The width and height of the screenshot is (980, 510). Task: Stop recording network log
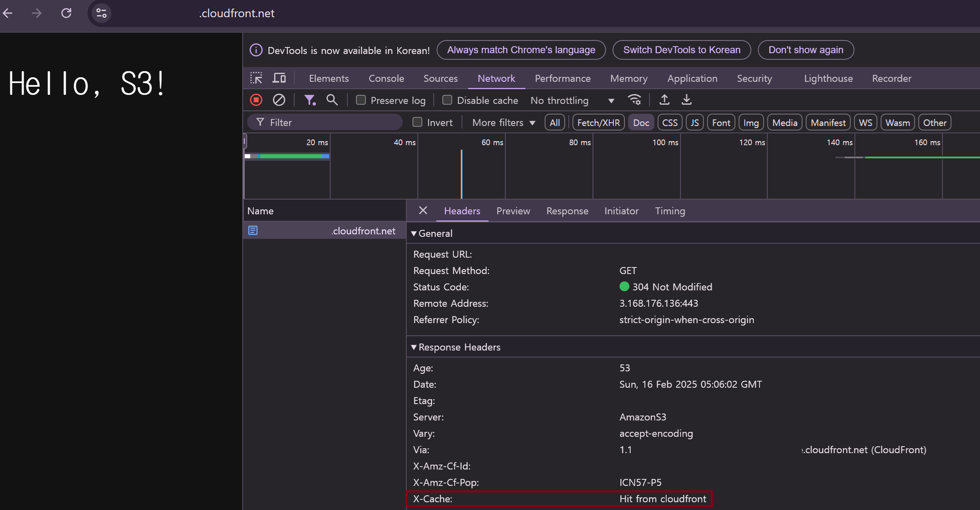pos(256,100)
